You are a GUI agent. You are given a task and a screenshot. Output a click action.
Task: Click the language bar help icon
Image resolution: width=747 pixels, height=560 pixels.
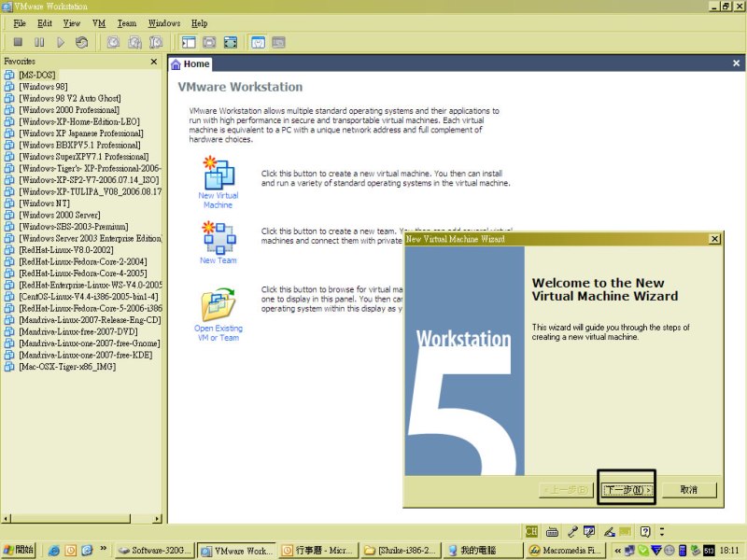[x=645, y=531]
